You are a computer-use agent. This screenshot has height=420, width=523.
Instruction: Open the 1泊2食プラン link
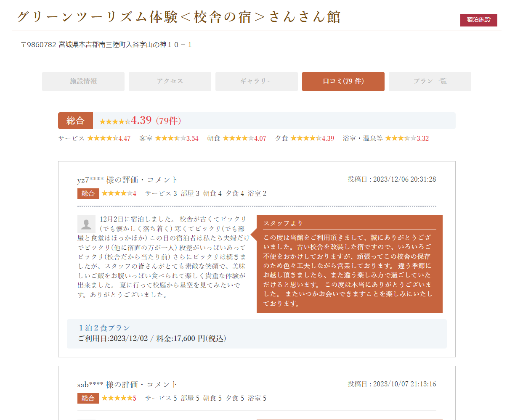[x=104, y=328]
